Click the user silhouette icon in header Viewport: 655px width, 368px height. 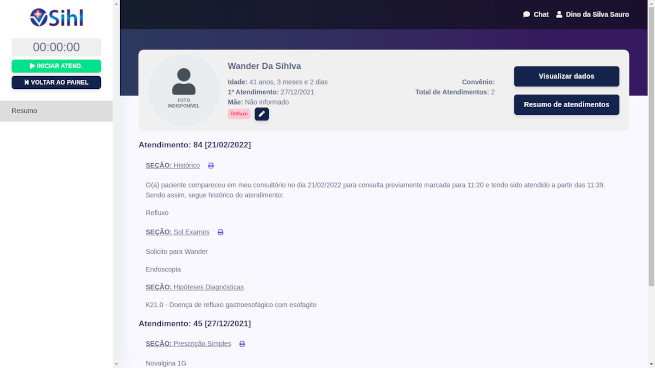tap(559, 14)
